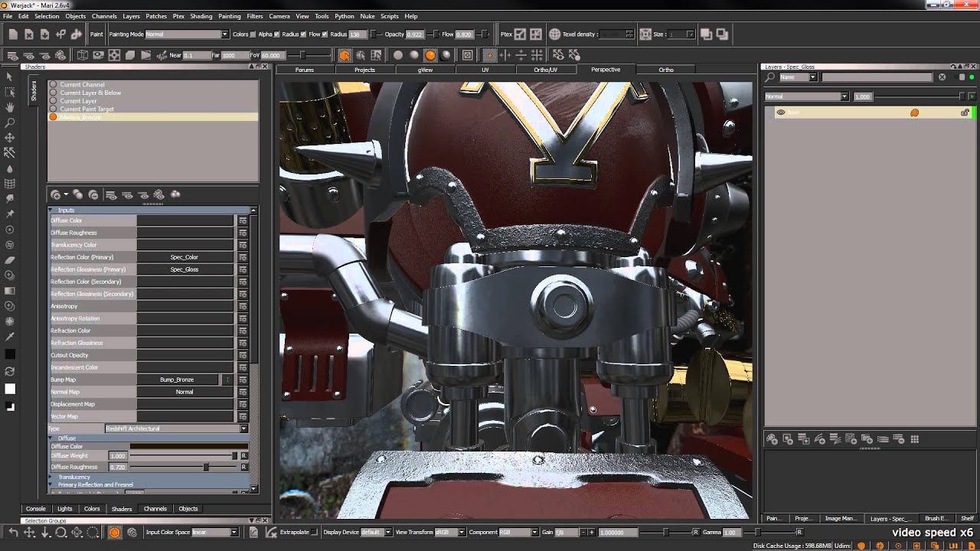
Task: Click the lock icon on the layer row
Action: (965, 112)
